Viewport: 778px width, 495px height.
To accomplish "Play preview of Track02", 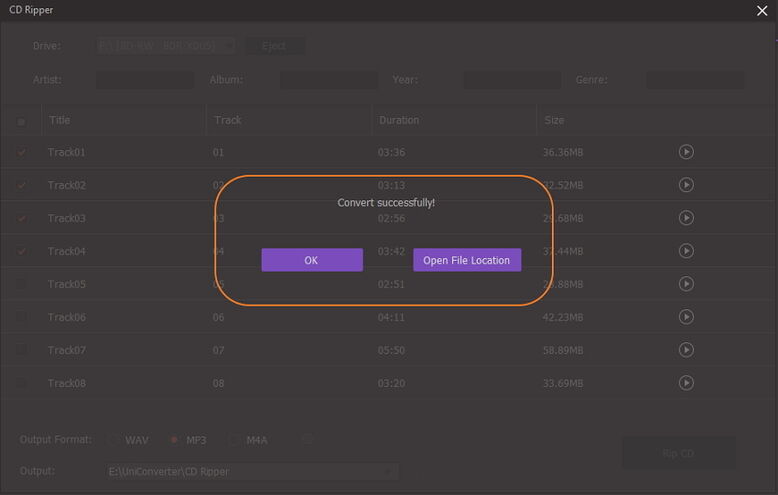I will (x=686, y=185).
